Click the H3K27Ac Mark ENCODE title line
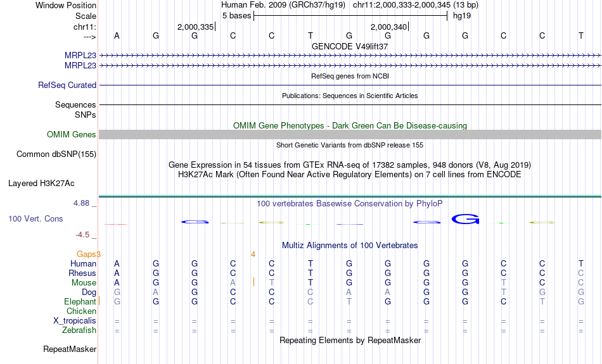Screen dimensions: 602x364 pos(350,175)
